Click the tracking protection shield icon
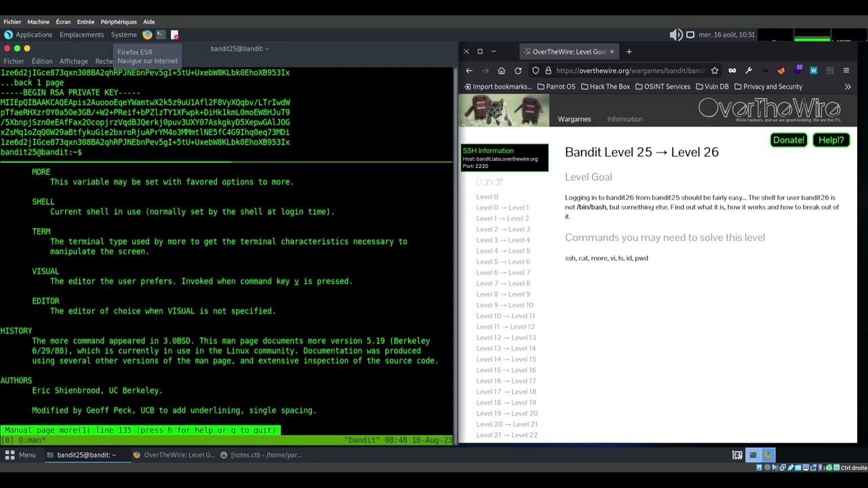The height and width of the screenshot is (488, 868). point(536,70)
